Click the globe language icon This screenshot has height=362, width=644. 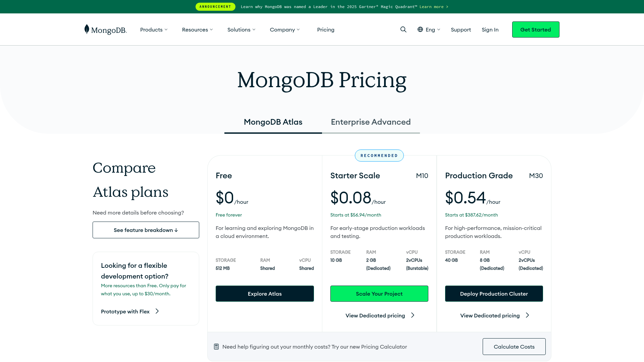[420, 29]
